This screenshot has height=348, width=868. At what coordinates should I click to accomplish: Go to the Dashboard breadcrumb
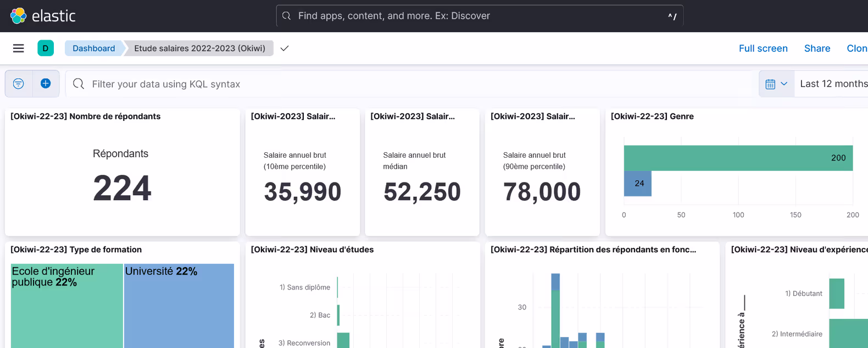tap(93, 48)
